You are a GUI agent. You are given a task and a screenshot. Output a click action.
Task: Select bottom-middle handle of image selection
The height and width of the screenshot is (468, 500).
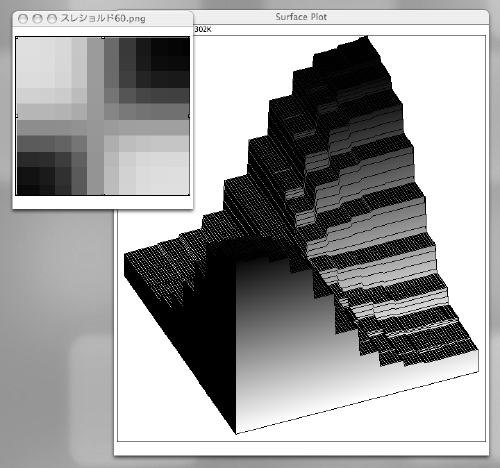[103, 195]
